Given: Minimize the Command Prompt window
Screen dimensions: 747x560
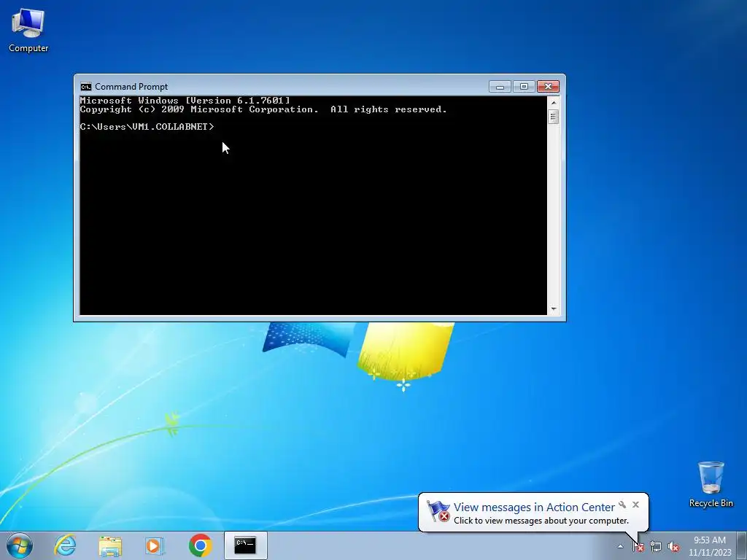Looking at the screenshot, I should click(500, 87).
